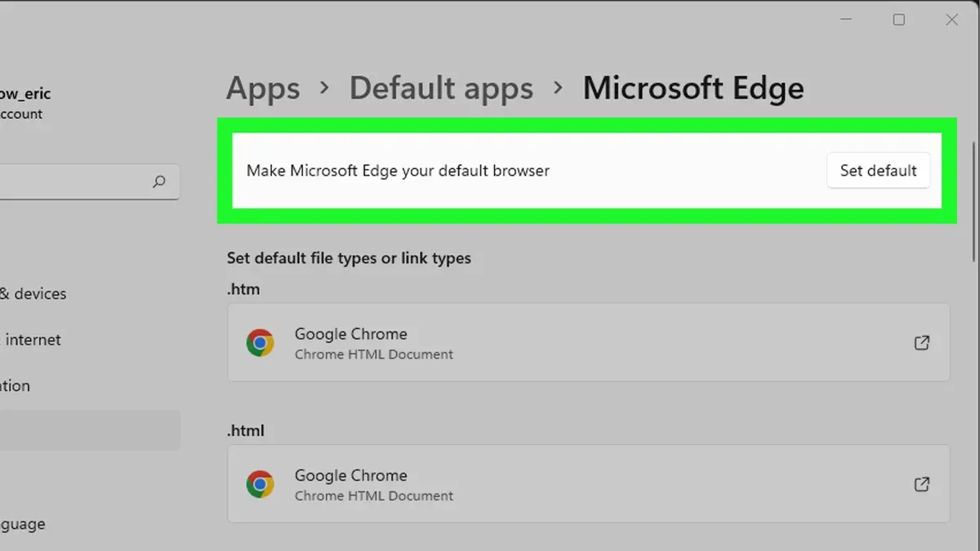Select Google Chrome icon in .htm row
Screen dimensions: 980x551
[260, 343]
